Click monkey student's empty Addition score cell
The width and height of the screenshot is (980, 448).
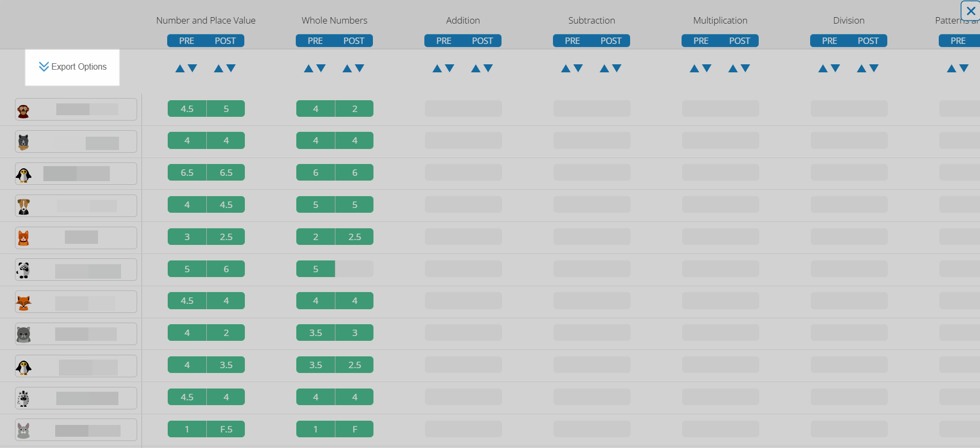click(463, 109)
